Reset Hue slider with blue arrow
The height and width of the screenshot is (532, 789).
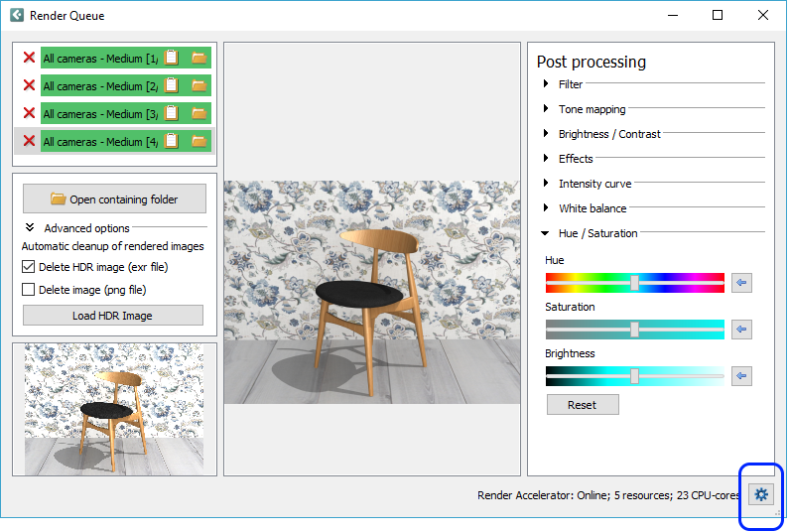coord(741,282)
